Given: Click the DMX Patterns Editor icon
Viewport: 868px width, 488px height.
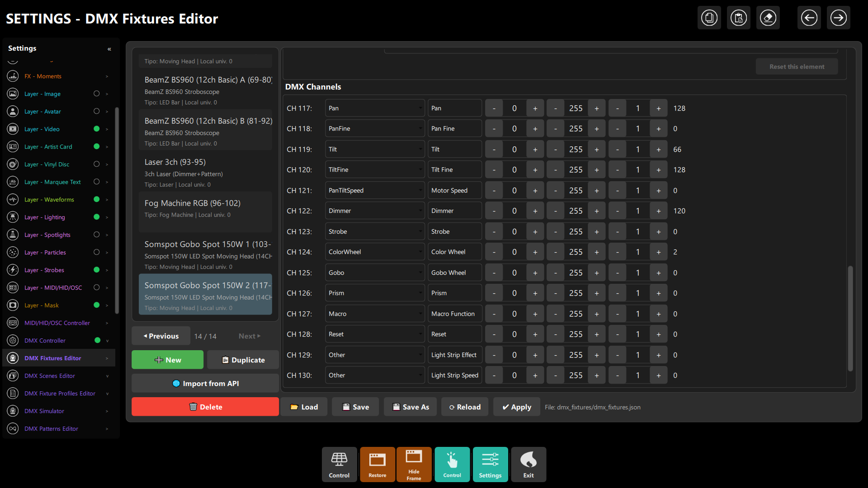Looking at the screenshot, I should coord(13,429).
